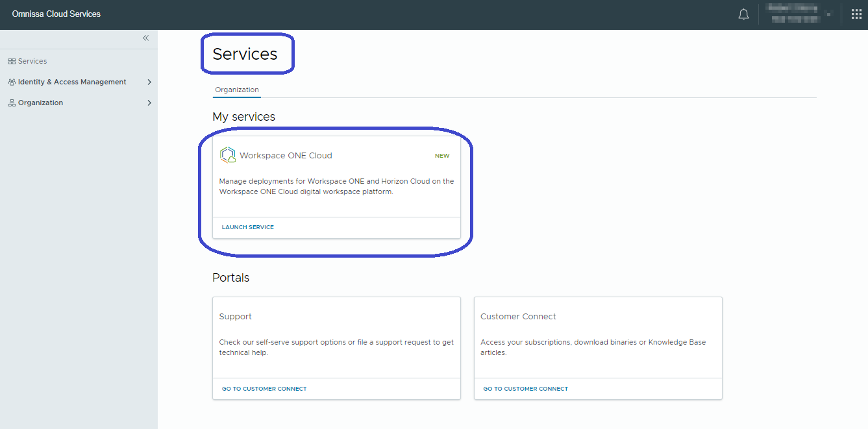The image size is (868, 429).
Task: Collapse the sidebar with double-chevron icon
Action: (145, 38)
